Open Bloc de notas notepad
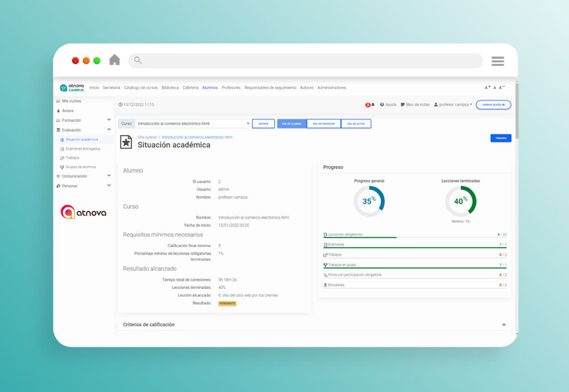Viewport: 569px width, 392px height. (x=416, y=104)
